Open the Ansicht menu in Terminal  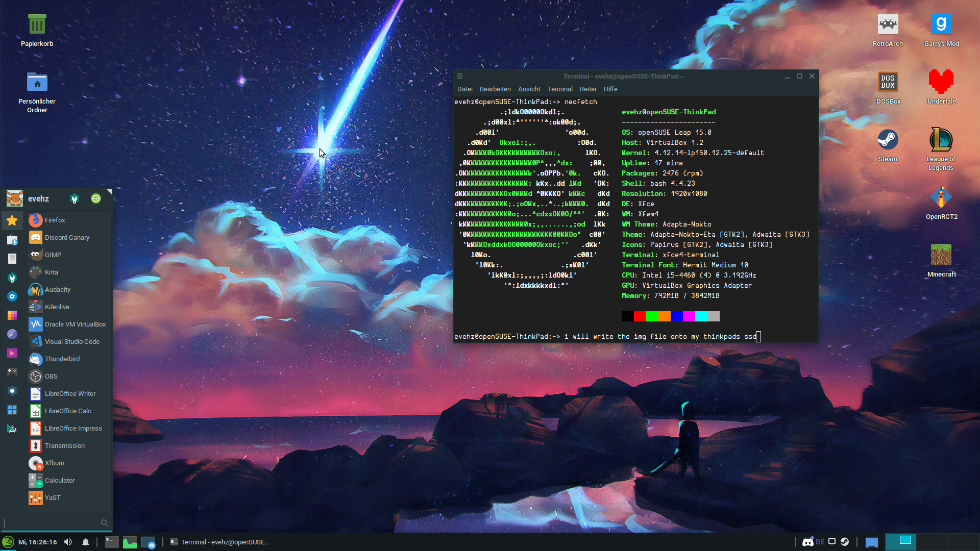coord(529,89)
